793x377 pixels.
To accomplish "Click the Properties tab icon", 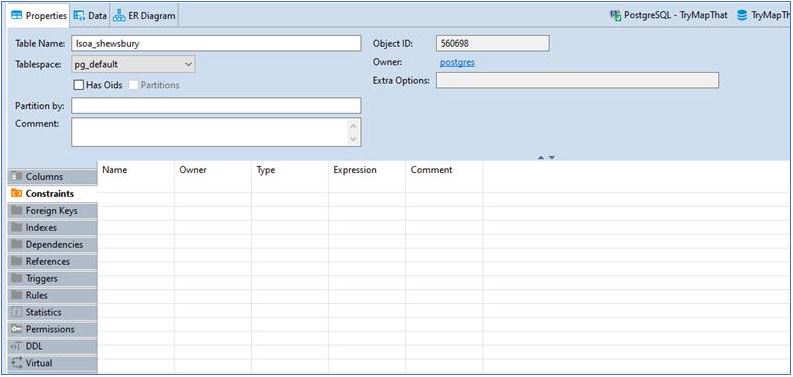I will pos(17,16).
